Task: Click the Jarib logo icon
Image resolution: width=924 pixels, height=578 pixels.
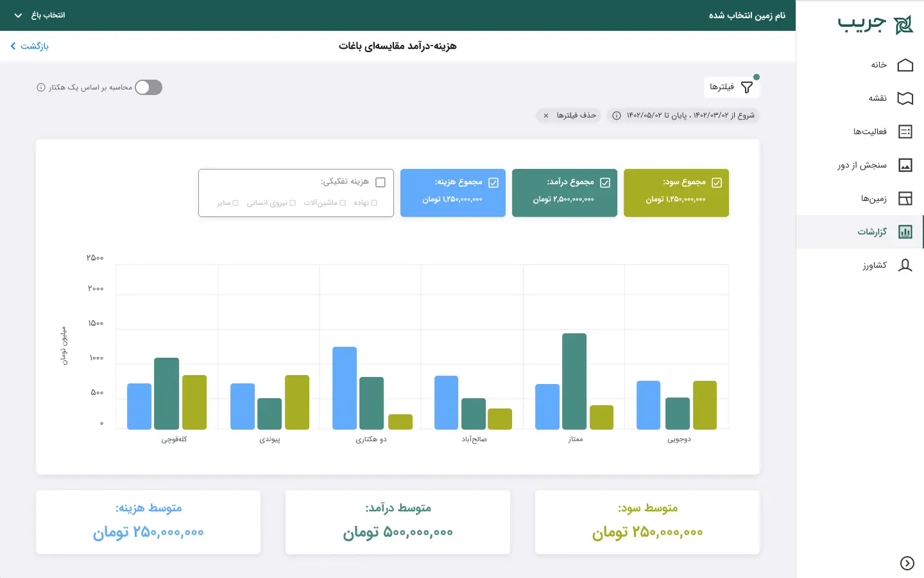Action: pos(903,25)
